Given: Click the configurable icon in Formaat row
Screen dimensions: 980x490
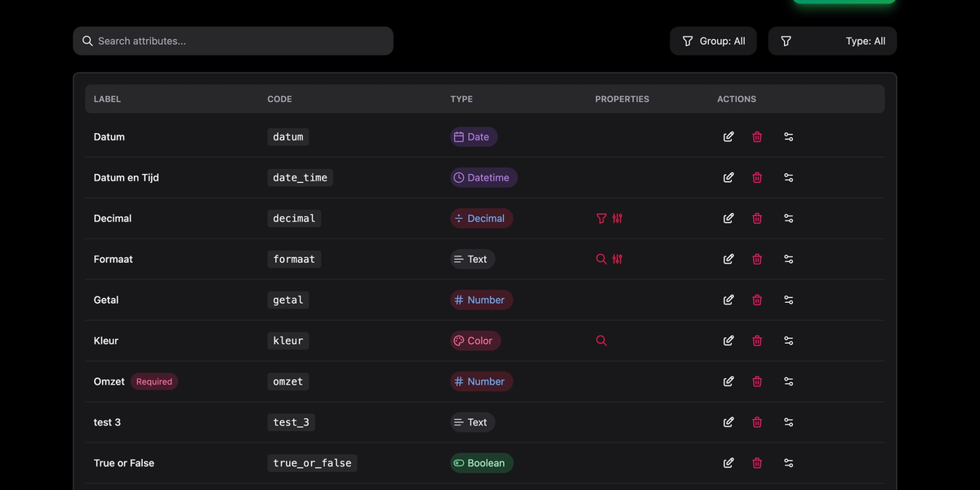Looking at the screenshot, I should (617, 260).
